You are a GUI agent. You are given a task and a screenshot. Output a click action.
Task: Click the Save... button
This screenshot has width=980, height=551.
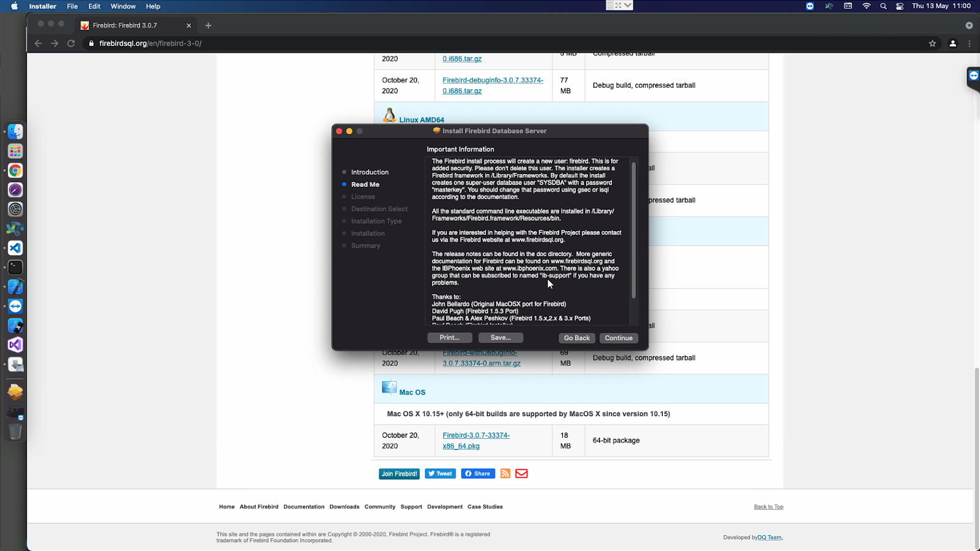500,338
